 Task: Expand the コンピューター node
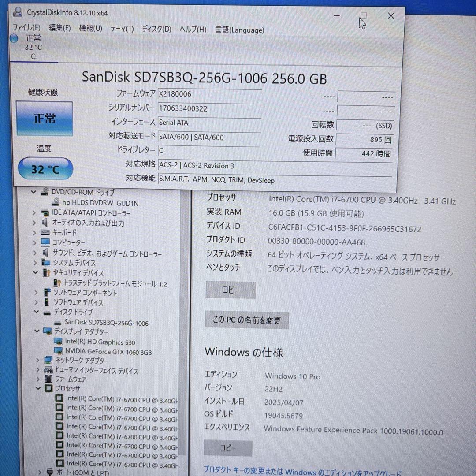(35, 243)
